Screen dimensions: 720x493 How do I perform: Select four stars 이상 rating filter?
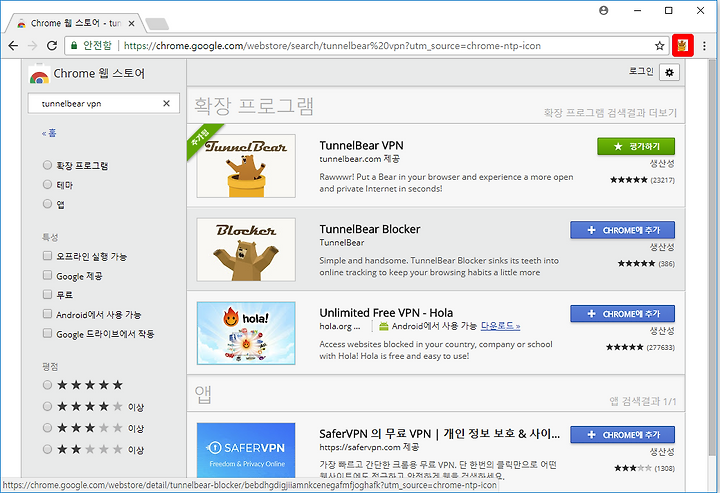click(47, 406)
